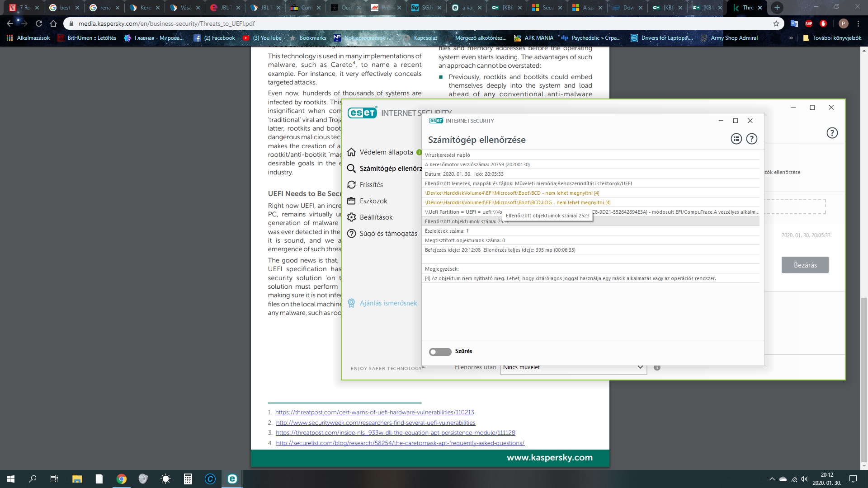The height and width of the screenshot is (488, 868).
Task: Click the Bezárás button
Action: pos(805,265)
